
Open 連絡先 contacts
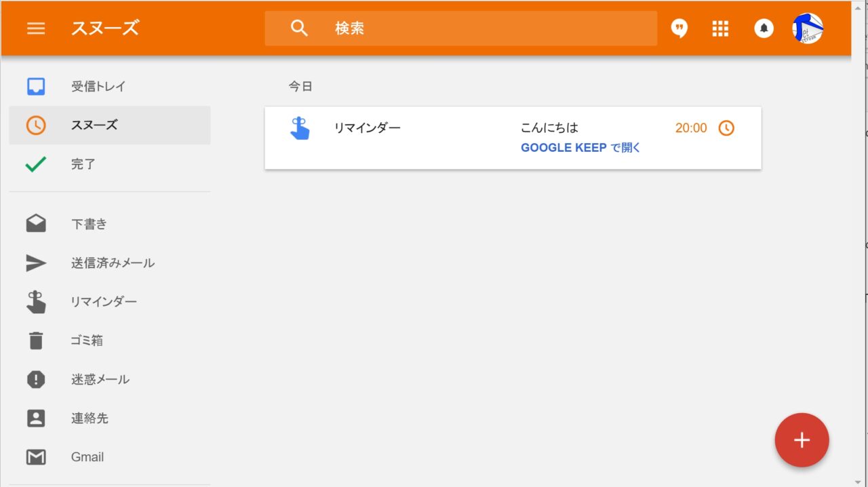pyautogui.click(x=90, y=418)
